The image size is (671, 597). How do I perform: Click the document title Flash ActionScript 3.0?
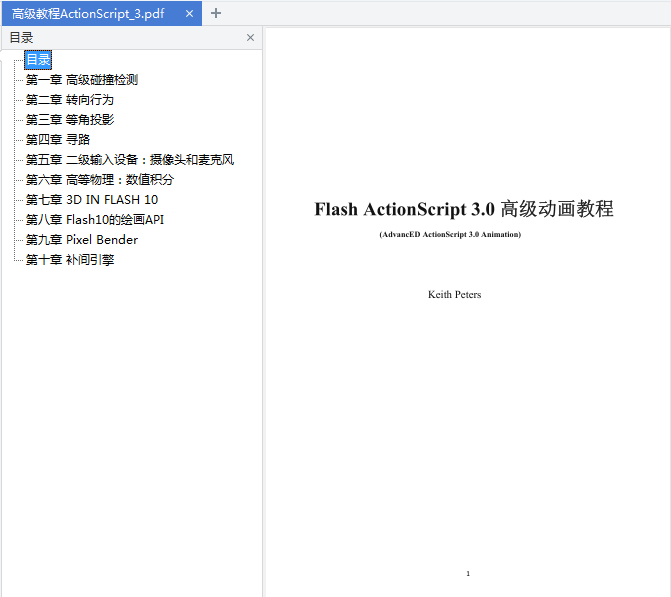(x=464, y=209)
